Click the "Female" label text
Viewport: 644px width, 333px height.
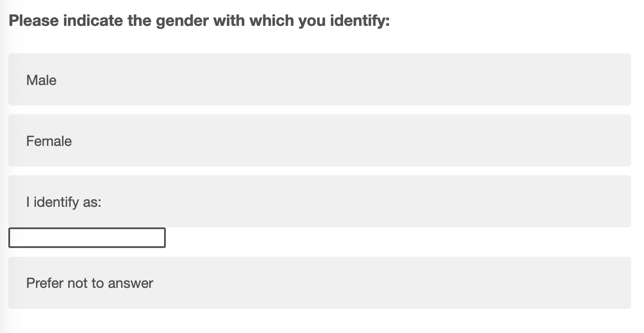[49, 141]
